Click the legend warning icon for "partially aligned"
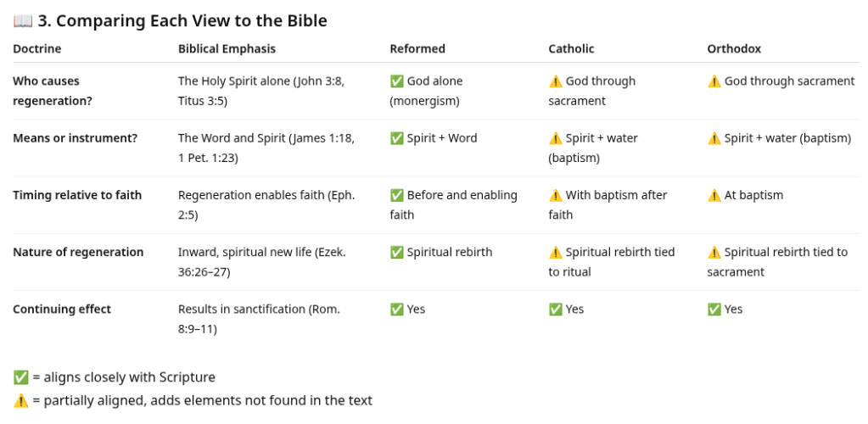This screenshot has width=868, height=424. tap(20, 400)
